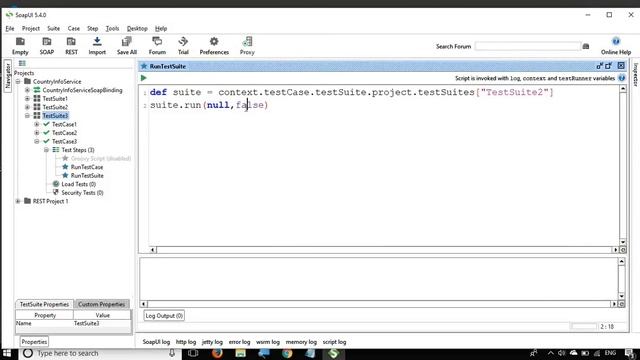Open the Desktop menu

coord(137,29)
